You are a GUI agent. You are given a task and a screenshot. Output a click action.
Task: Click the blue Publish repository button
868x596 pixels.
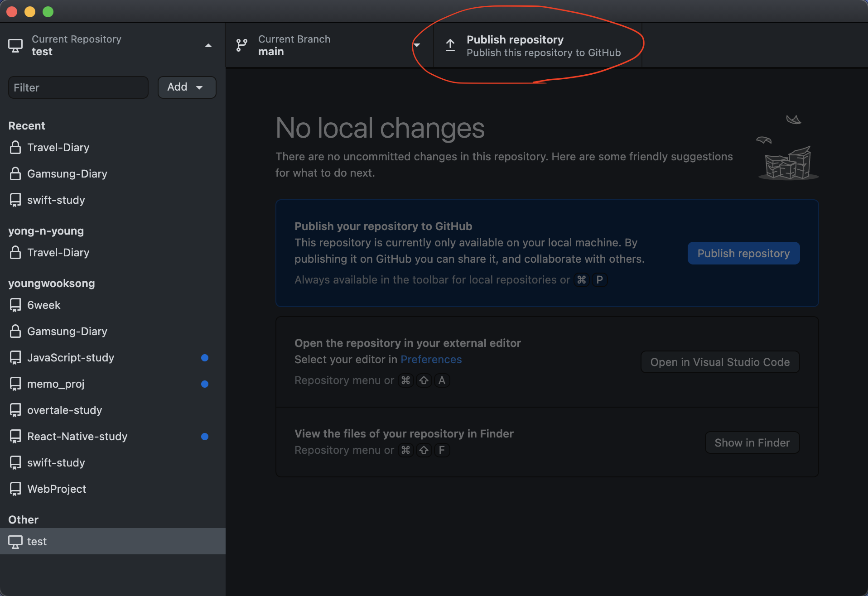click(743, 253)
